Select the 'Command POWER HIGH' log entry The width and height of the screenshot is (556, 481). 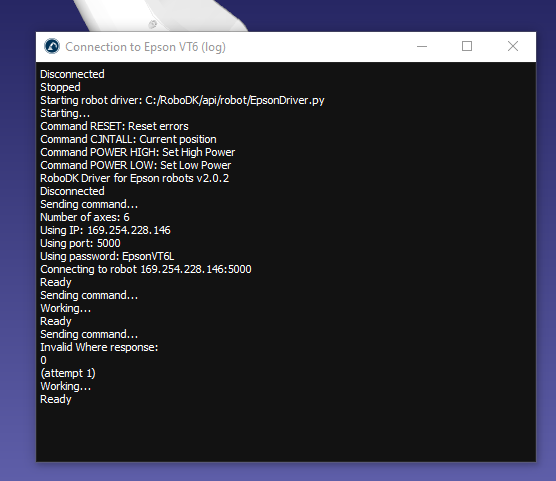[x=138, y=153]
